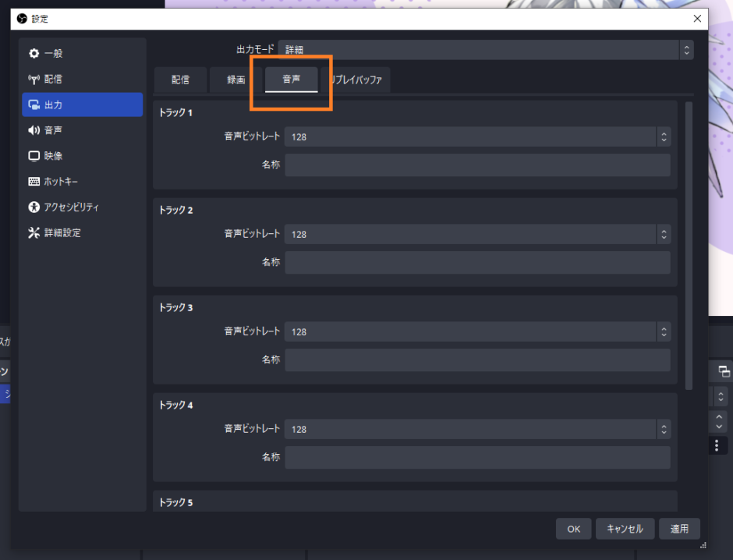
Task: Click the stepper arrows on トラック2 bitrate
Action: coord(663,234)
